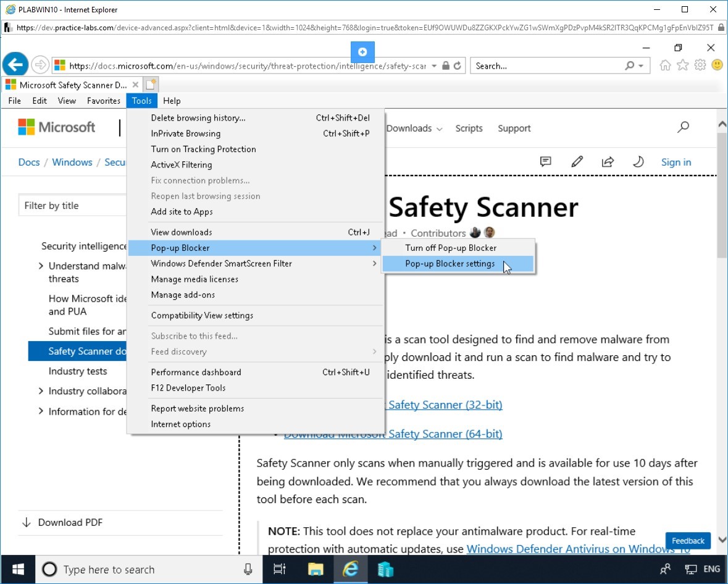Click the search magnifier in IE search box
Viewport: 728px width, 584px height.
[629, 66]
